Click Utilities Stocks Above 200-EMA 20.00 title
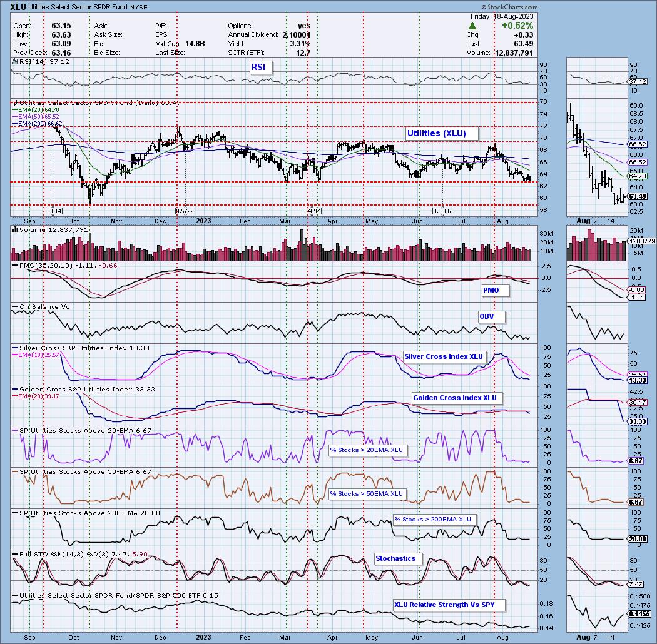 pos(86,513)
